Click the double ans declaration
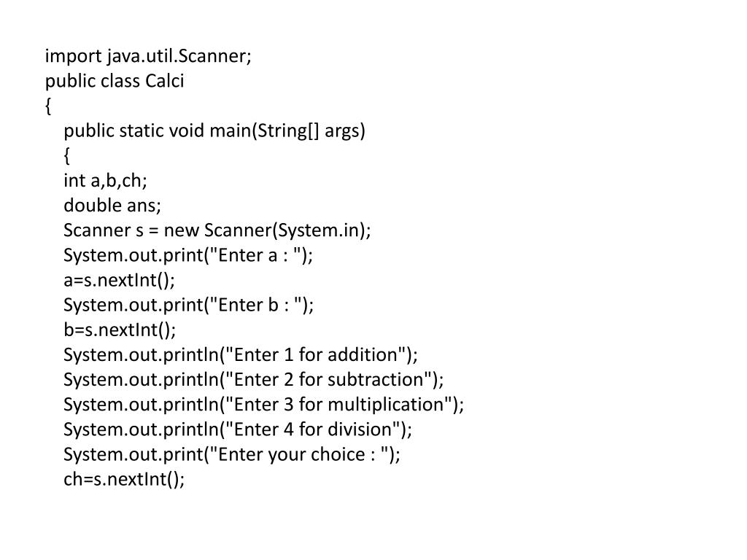This screenshot has width=747, height=560. pos(112,206)
